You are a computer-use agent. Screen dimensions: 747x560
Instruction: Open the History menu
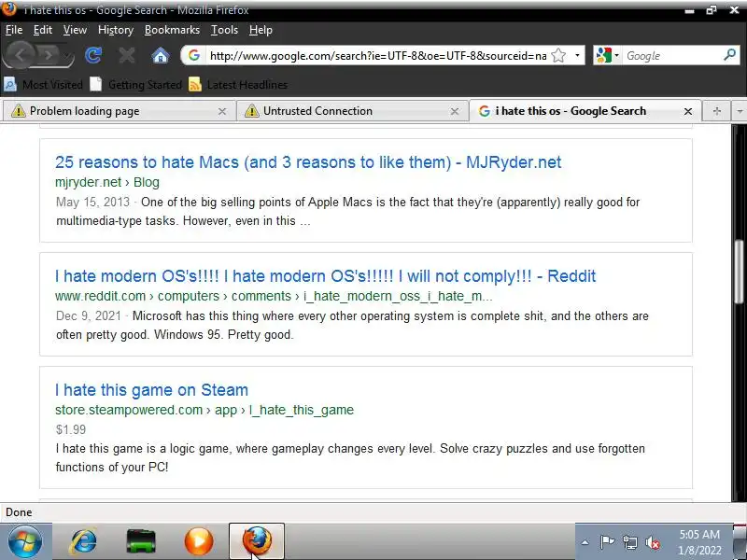point(115,30)
